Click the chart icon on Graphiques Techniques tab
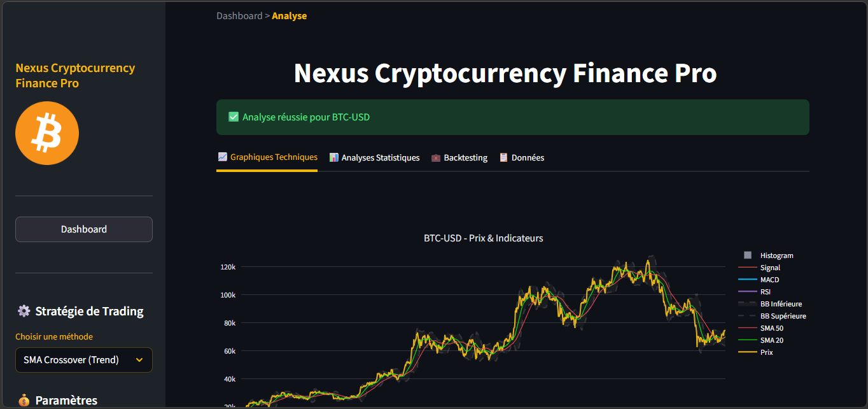868x409 pixels. click(x=222, y=157)
